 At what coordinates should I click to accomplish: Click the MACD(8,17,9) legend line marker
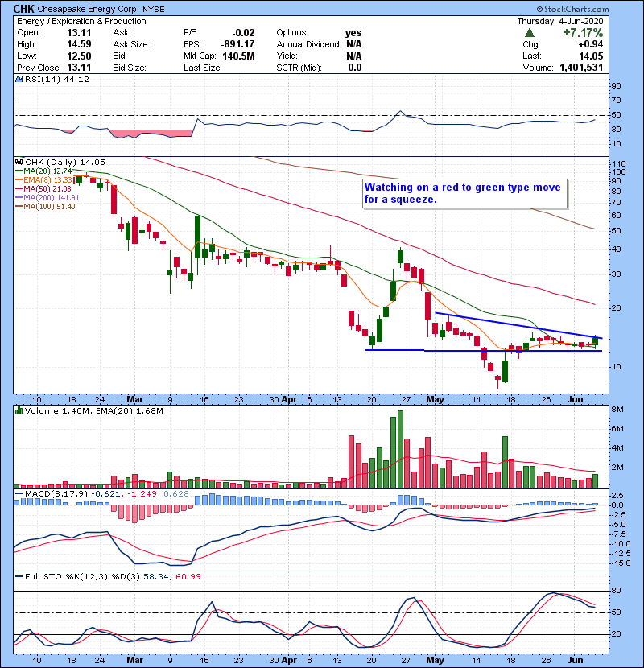tap(19, 494)
